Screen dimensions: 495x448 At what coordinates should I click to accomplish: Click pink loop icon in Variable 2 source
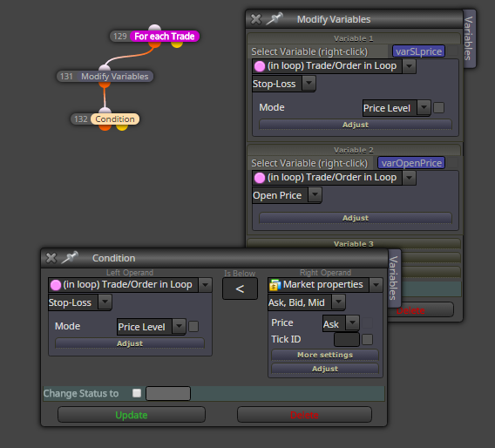coord(260,178)
